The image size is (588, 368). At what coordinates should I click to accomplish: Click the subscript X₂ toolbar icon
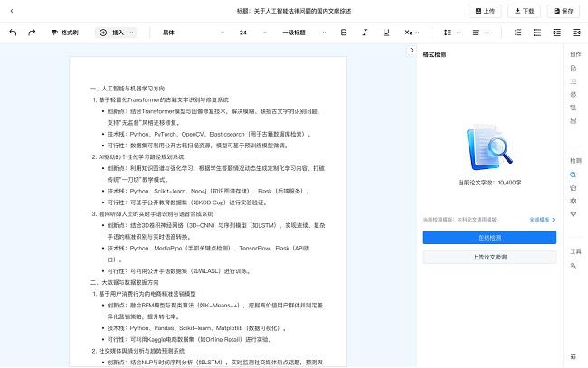pos(412,32)
